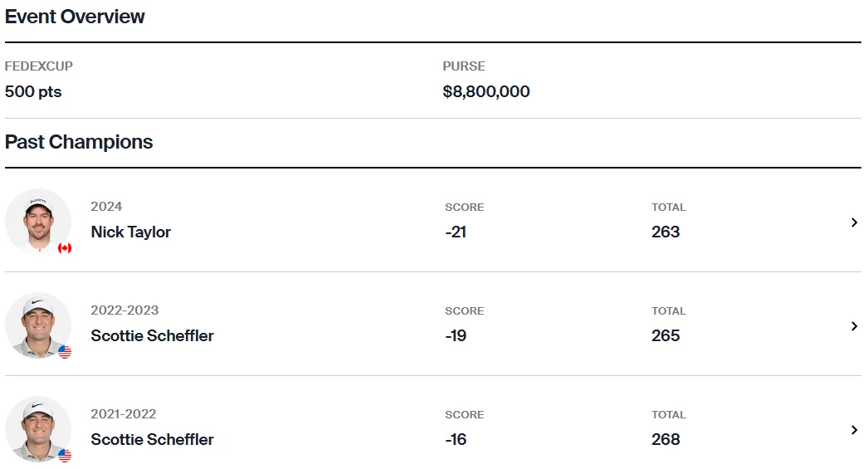Image resolution: width=868 pixels, height=469 pixels.
Task: Click the 2024 year label
Action: coord(106,207)
